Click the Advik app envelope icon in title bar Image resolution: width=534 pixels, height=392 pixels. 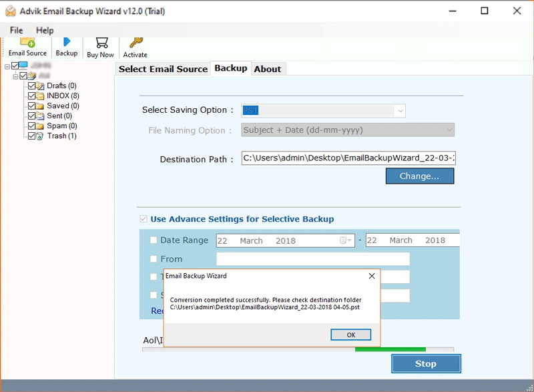click(11, 11)
